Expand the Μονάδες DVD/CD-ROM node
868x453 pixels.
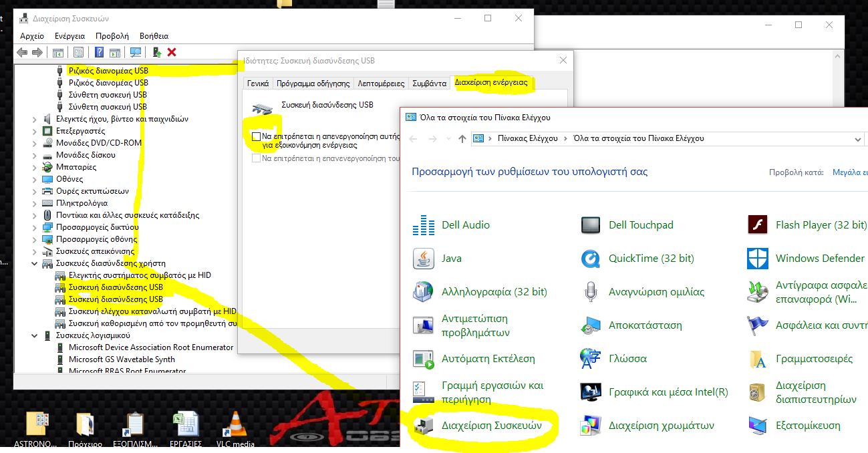click(35, 143)
